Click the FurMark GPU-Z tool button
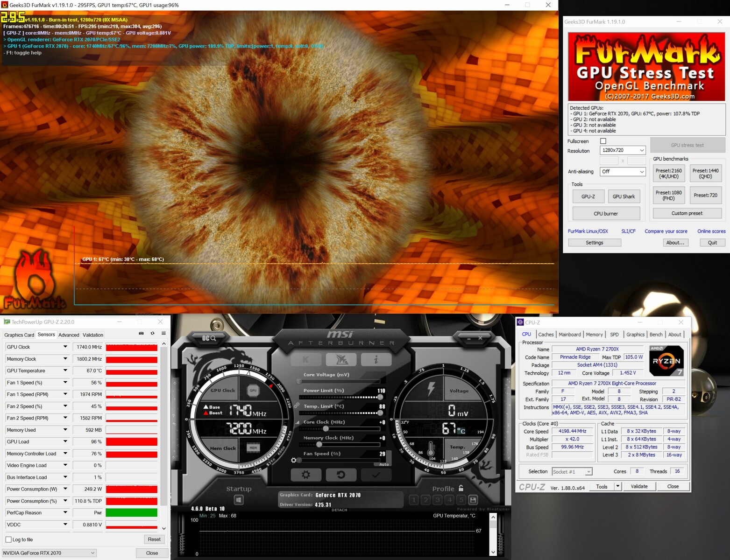The height and width of the screenshot is (560, 730). pos(588,196)
